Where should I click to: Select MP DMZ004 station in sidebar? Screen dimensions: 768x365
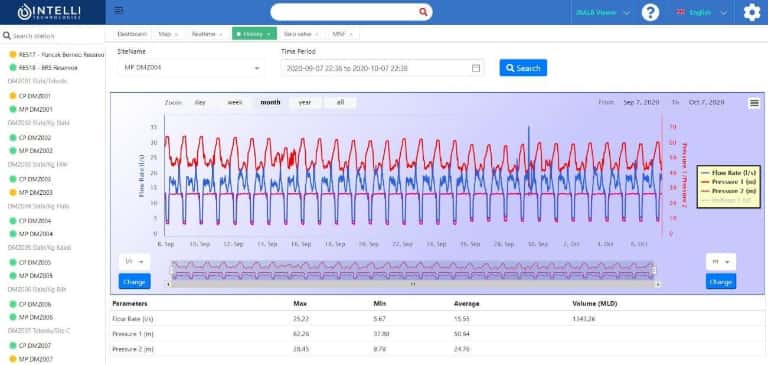coord(35,234)
